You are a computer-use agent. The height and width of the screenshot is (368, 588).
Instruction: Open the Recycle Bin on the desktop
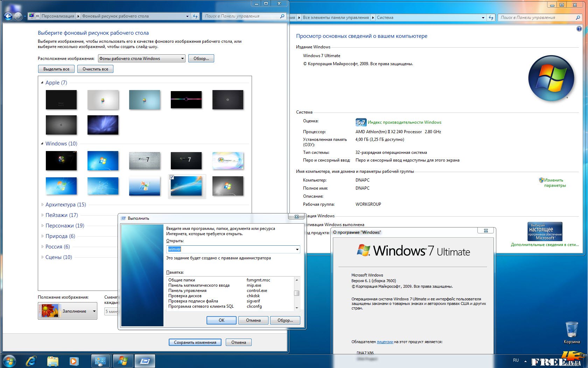coord(572,333)
